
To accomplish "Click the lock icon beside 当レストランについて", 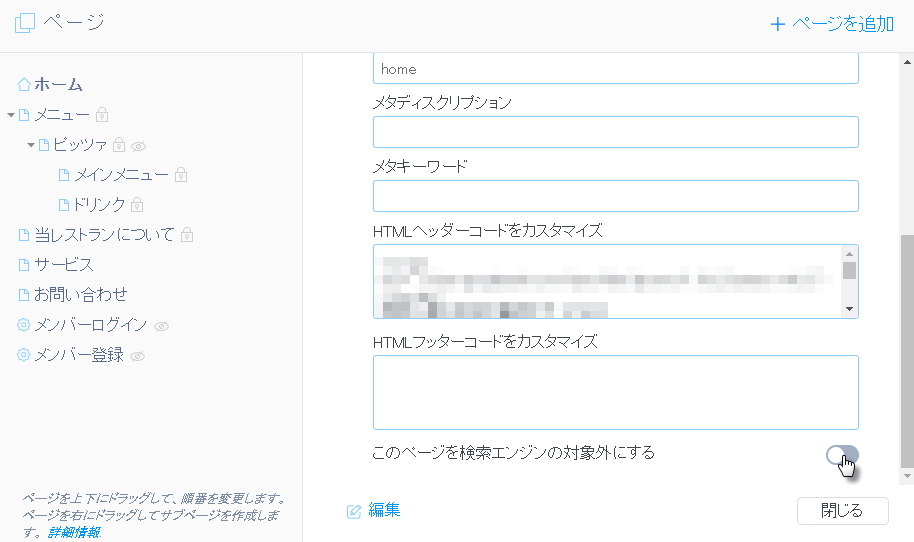I will click(187, 235).
